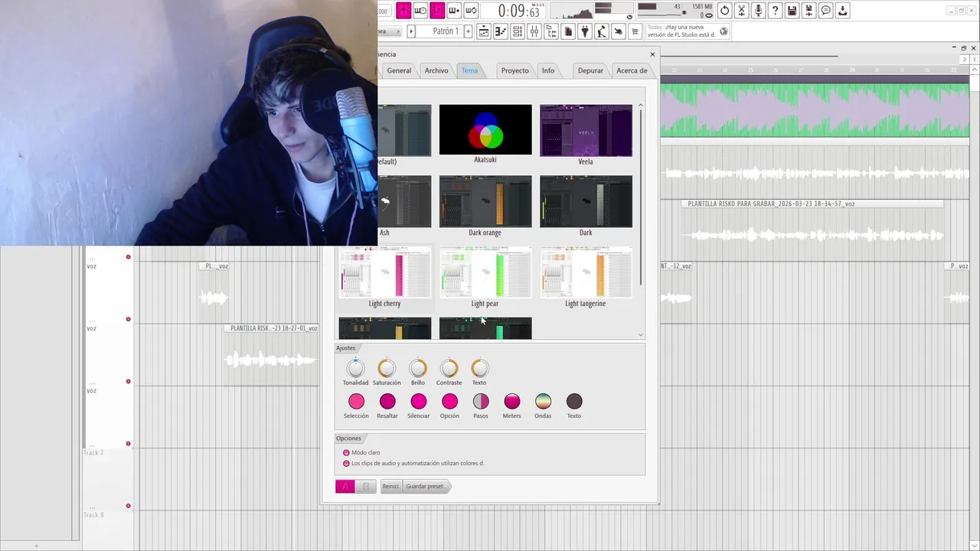Toggle the loop recording icon
The width and height of the screenshot is (980, 551).
[x=471, y=11]
